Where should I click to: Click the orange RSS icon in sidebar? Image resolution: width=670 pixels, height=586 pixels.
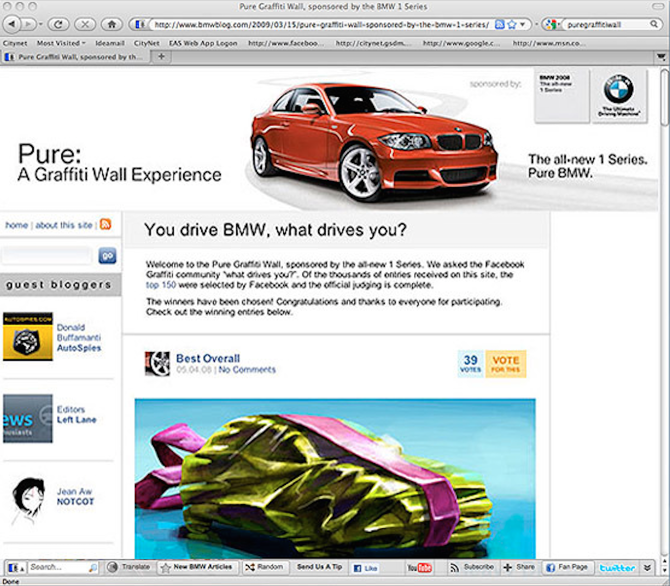click(105, 224)
